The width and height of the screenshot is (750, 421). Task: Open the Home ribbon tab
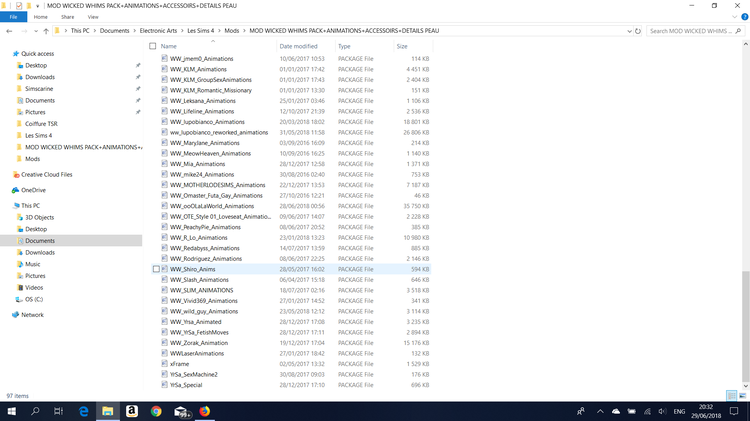41,17
